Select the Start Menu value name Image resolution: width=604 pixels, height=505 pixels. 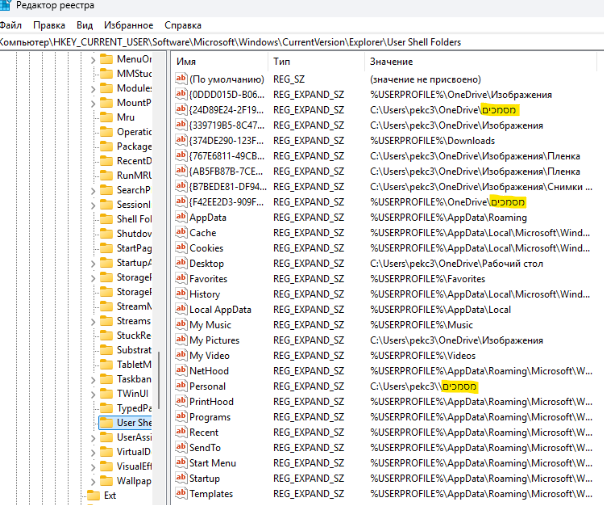tap(213, 463)
